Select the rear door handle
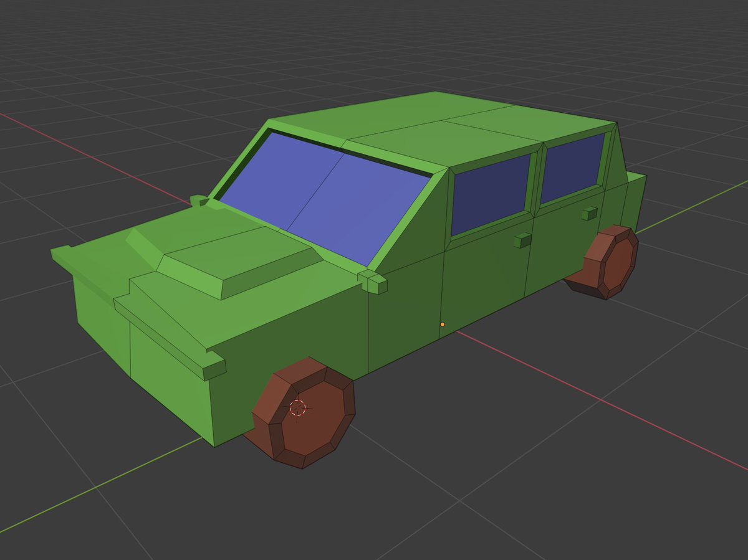The height and width of the screenshot is (560, 748). [x=589, y=214]
